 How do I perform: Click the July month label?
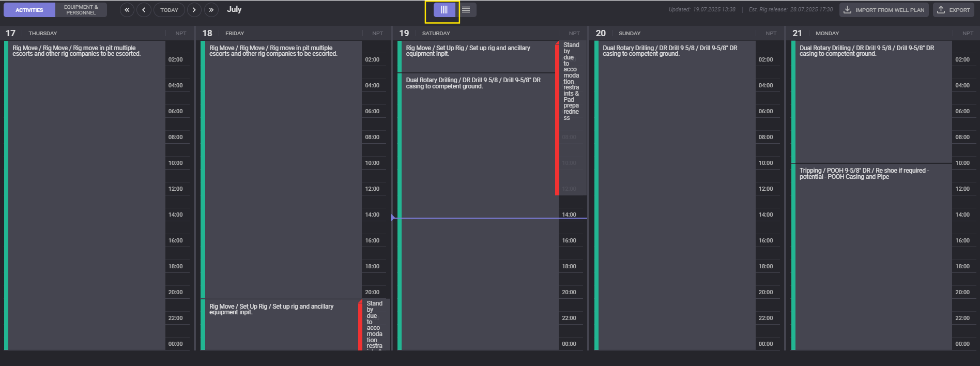[234, 9]
